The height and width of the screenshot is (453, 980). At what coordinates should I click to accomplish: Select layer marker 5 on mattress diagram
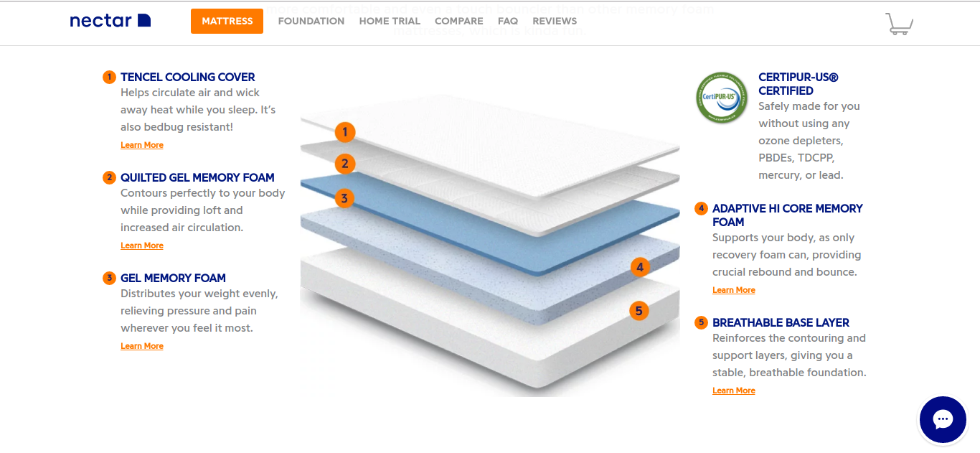pos(639,311)
